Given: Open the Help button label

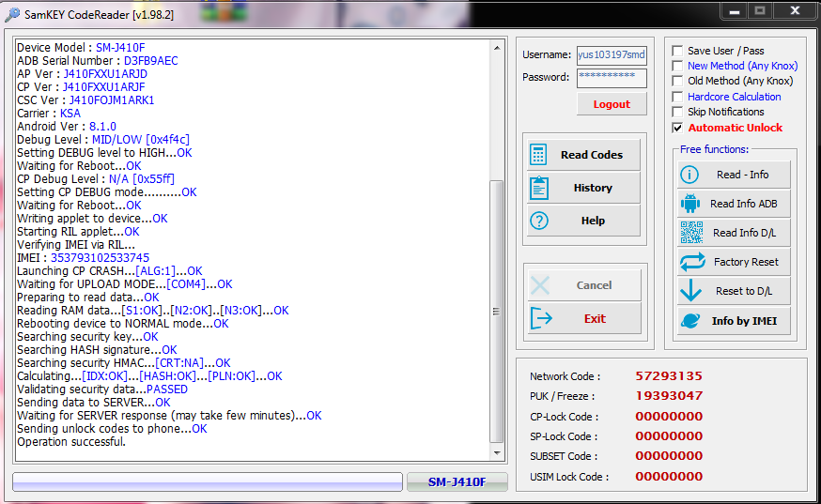Looking at the screenshot, I should (593, 221).
